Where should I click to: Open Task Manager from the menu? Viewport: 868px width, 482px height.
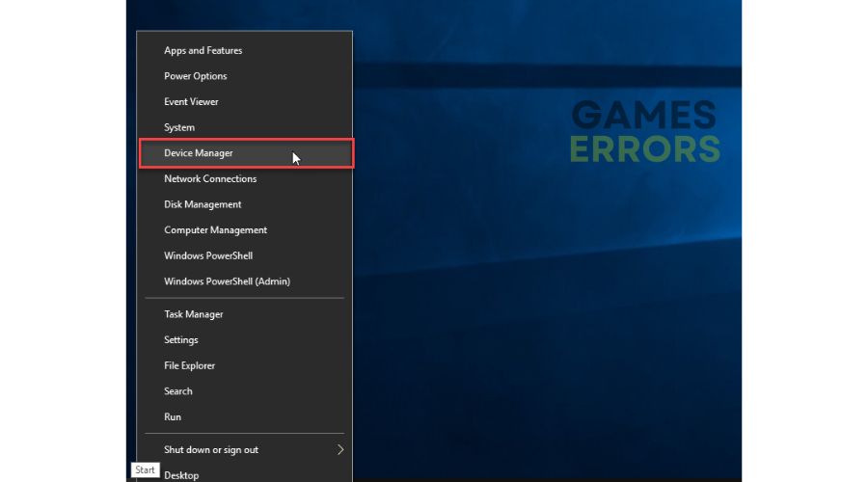click(x=193, y=314)
